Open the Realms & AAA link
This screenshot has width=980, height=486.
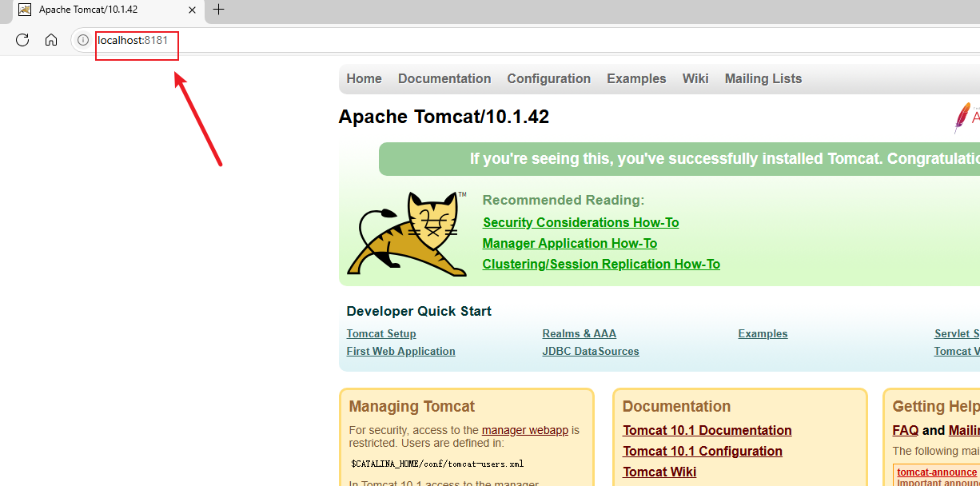tap(580, 333)
